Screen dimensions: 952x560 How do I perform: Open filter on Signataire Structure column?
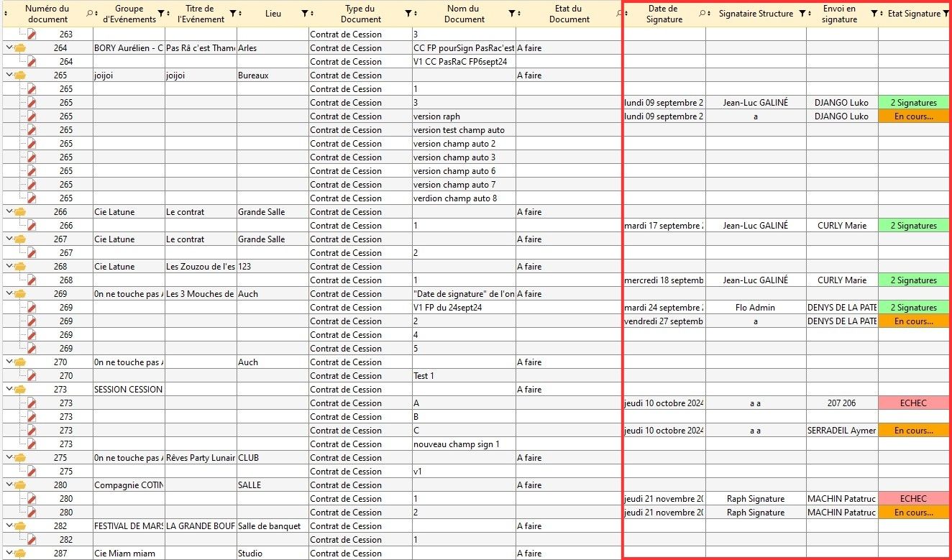(x=802, y=14)
